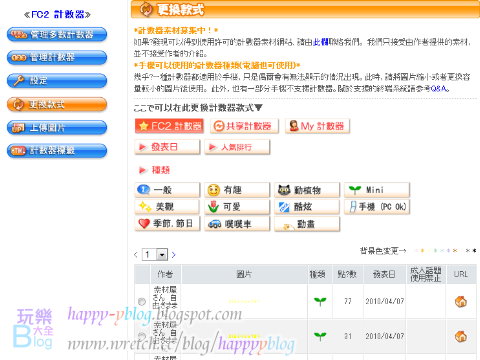Click the 此欄 contact link
Screen dimensions: 480x360
click(x=321, y=42)
